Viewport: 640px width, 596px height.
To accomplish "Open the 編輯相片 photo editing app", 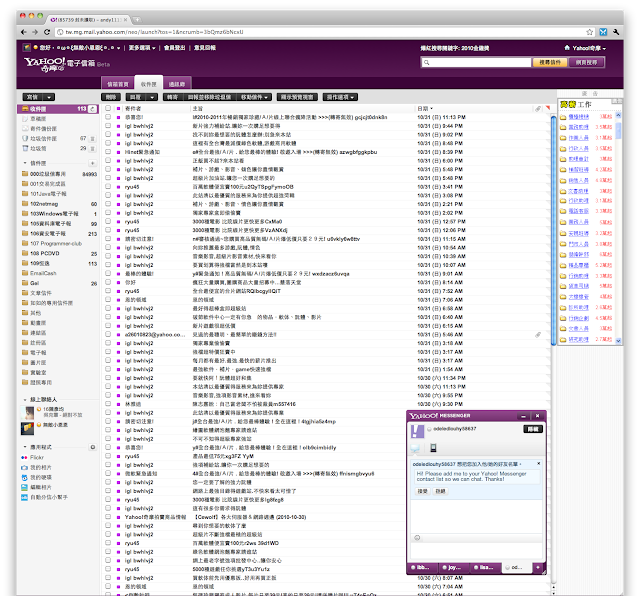I will (x=36, y=487).
